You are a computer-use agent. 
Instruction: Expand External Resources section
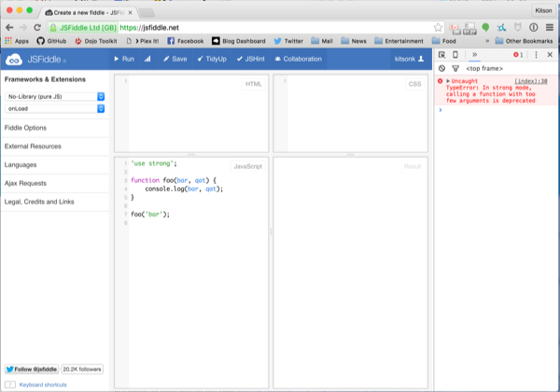[x=33, y=147]
